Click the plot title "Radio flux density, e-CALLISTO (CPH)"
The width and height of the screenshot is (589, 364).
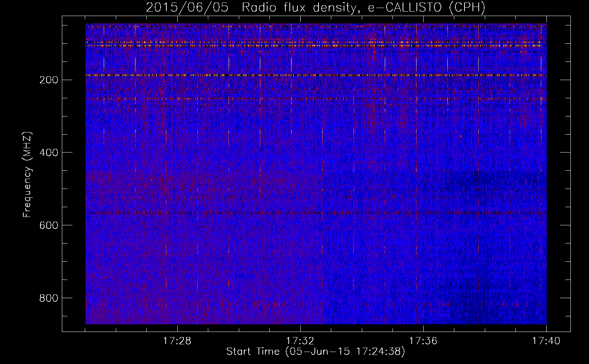(x=363, y=8)
